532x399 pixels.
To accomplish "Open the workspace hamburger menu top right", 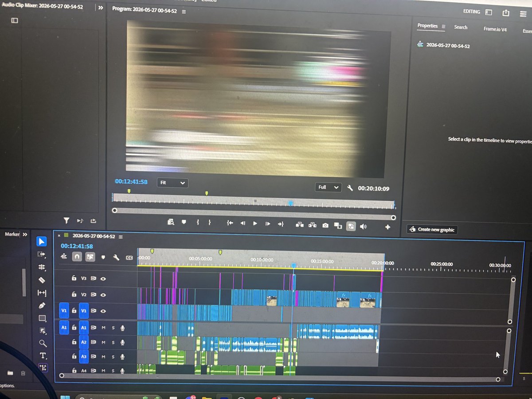I will click(x=523, y=13).
